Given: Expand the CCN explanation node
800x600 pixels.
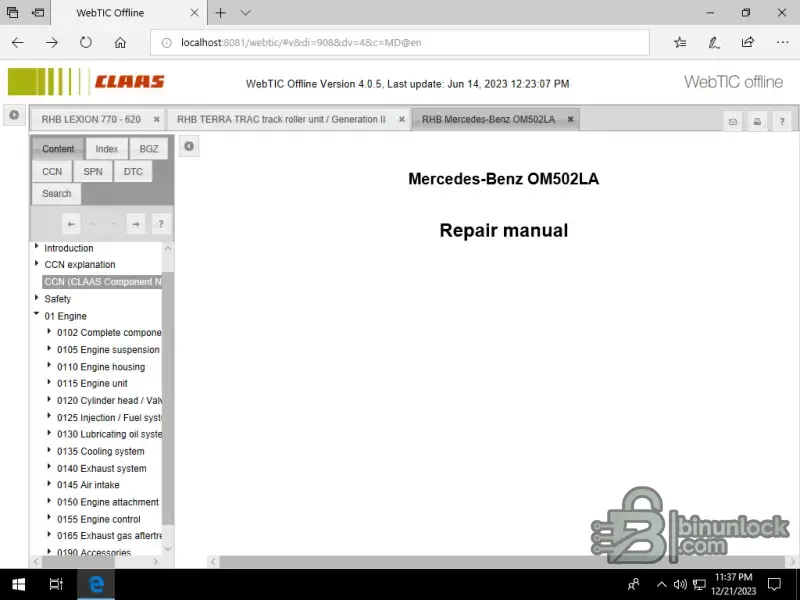Looking at the screenshot, I should tap(37, 264).
